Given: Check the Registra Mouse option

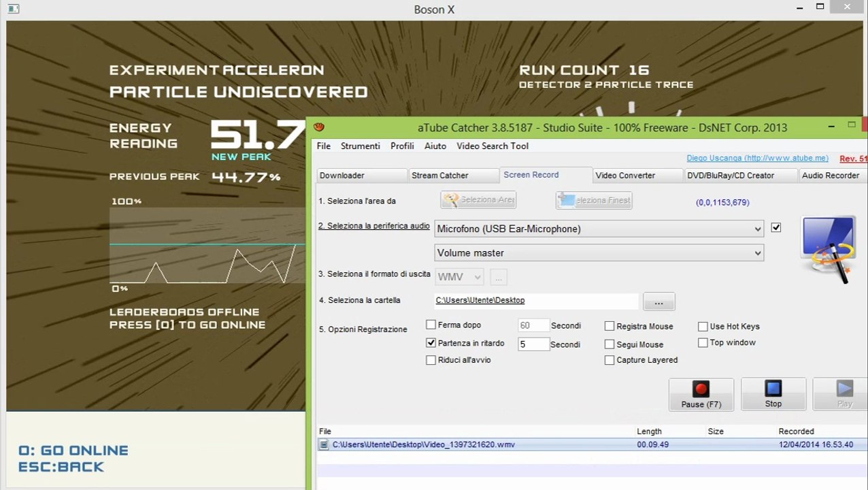Looking at the screenshot, I should click(x=610, y=327).
